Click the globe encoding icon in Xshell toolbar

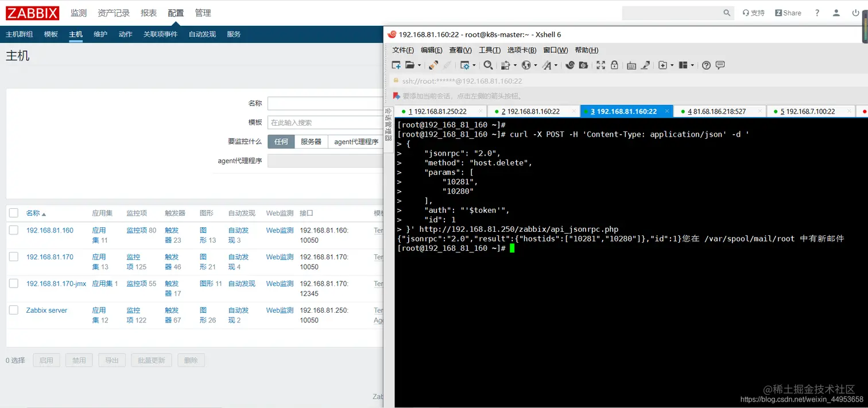(526, 65)
